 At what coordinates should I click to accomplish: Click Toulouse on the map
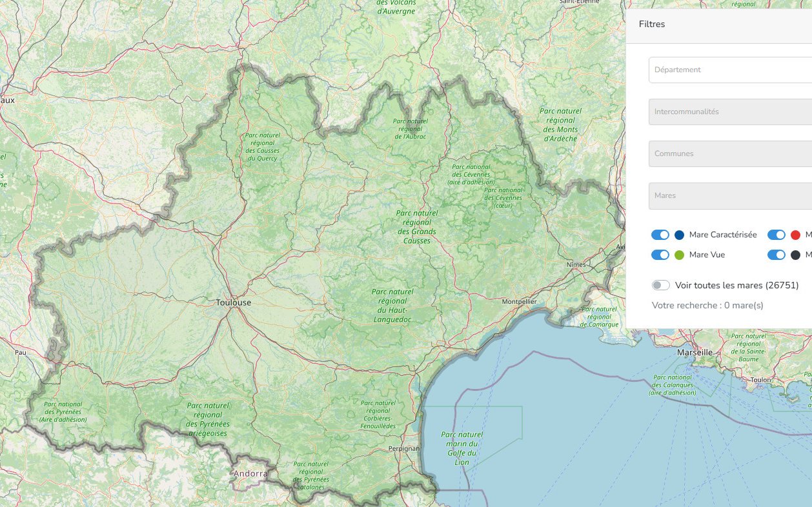coord(234,303)
